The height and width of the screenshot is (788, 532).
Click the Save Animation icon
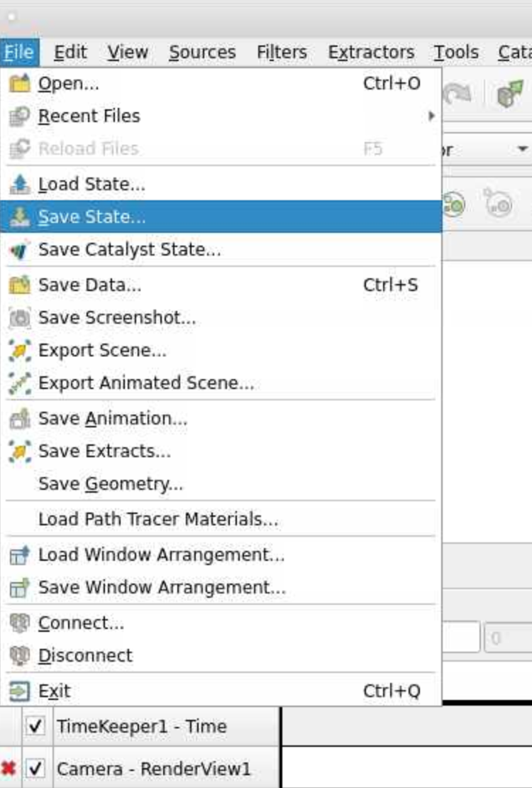[x=20, y=419]
